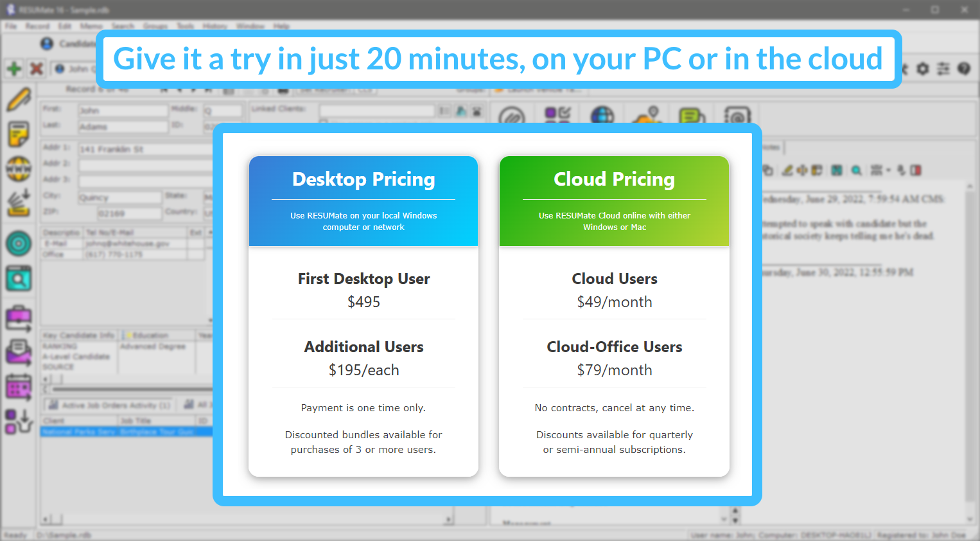Click the green chat bubble icon
Image resolution: width=980 pixels, height=541 pixels.
(692, 116)
